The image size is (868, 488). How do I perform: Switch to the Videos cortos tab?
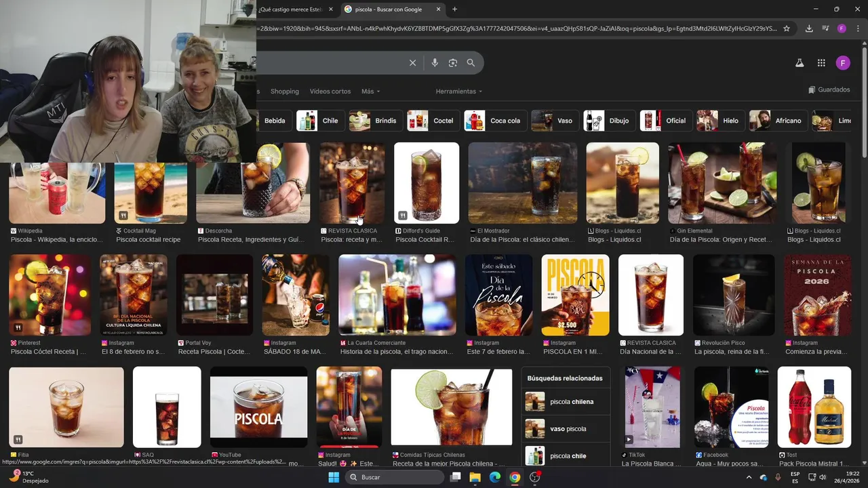pyautogui.click(x=330, y=91)
